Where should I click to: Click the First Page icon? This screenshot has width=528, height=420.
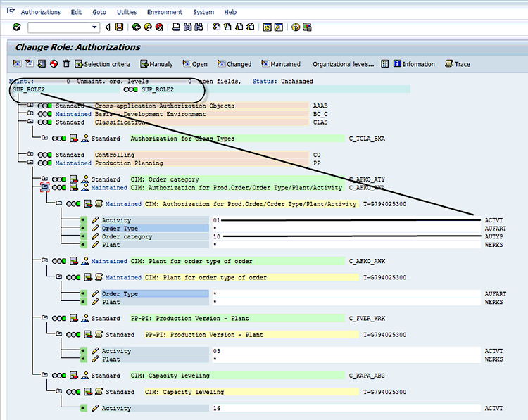tap(216, 27)
